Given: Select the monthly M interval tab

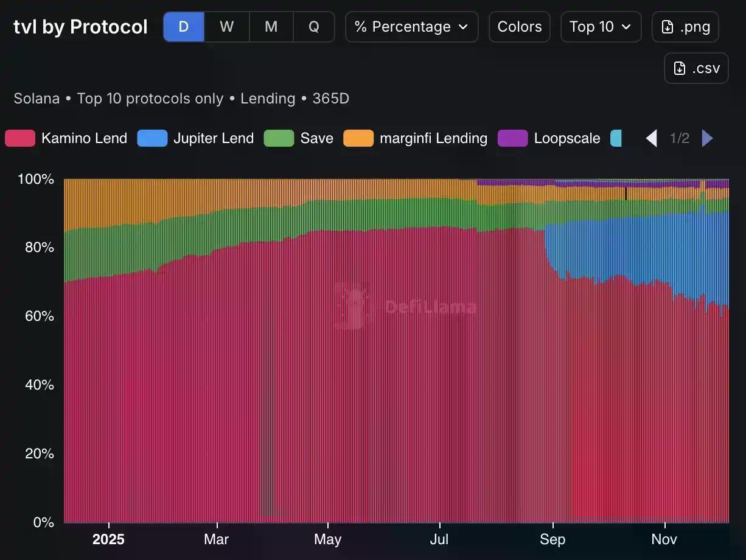Looking at the screenshot, I should click(271, 27).
